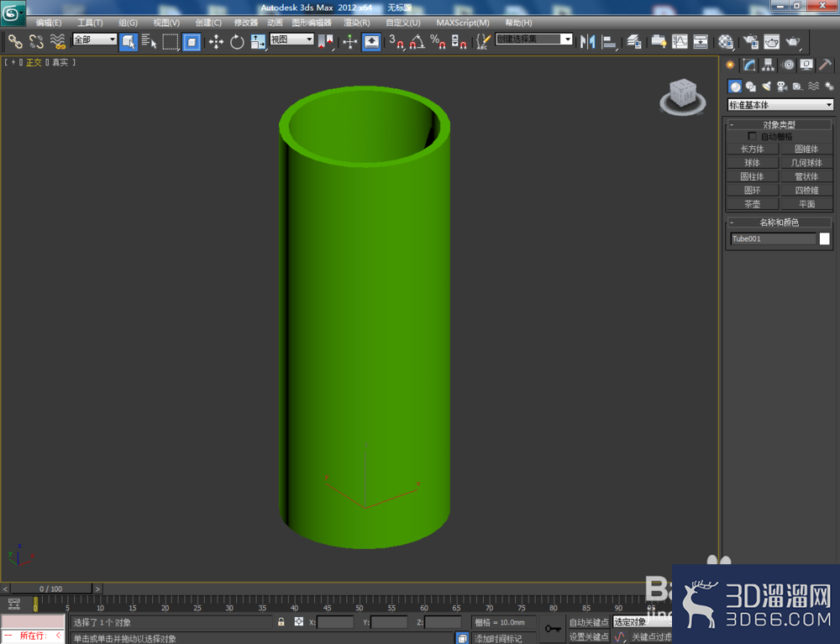The width and height of the screenshot is (840, 644).
Task: Switch to the Utilities panel tab
Action: [826, 65]
